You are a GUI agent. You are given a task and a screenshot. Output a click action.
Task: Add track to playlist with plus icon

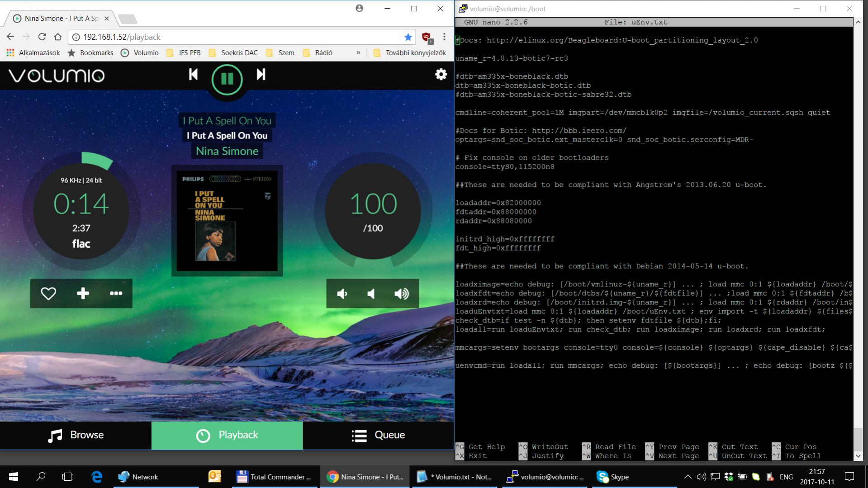coord(83,294)
